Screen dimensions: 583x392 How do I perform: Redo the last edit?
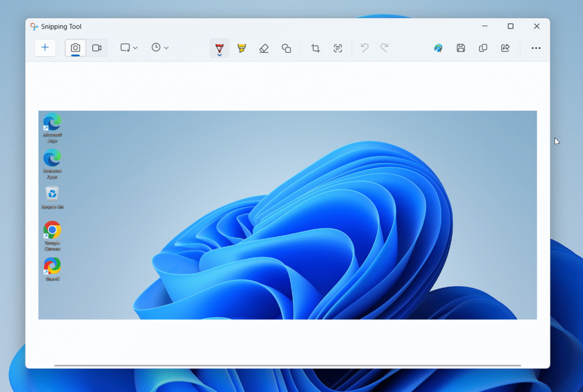pos(384,48)
